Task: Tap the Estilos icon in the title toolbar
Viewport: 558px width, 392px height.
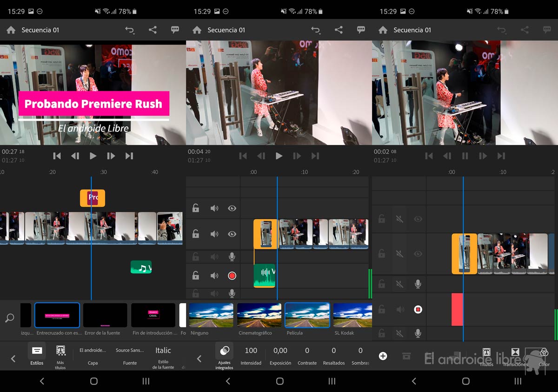Action: pos(37,352)
